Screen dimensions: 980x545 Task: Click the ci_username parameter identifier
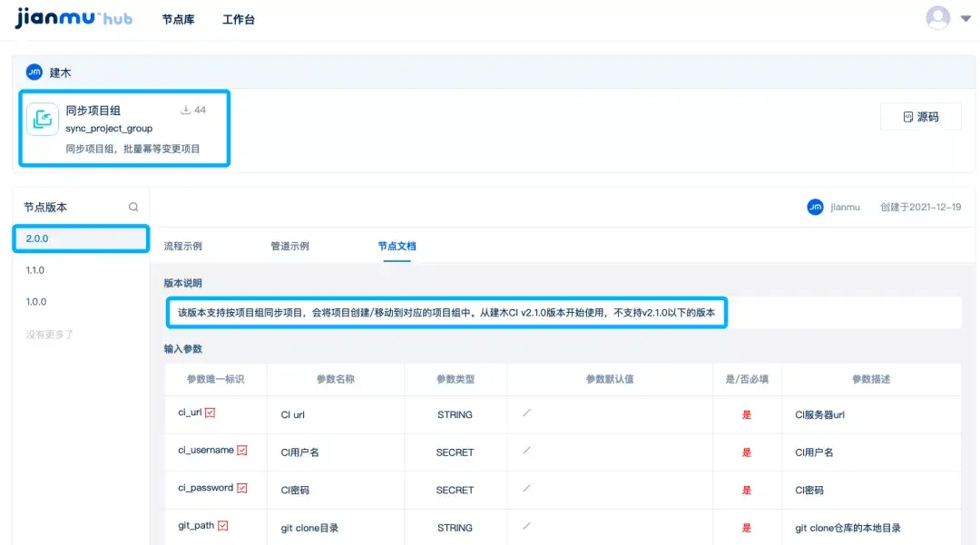click(x=206, y=450)
